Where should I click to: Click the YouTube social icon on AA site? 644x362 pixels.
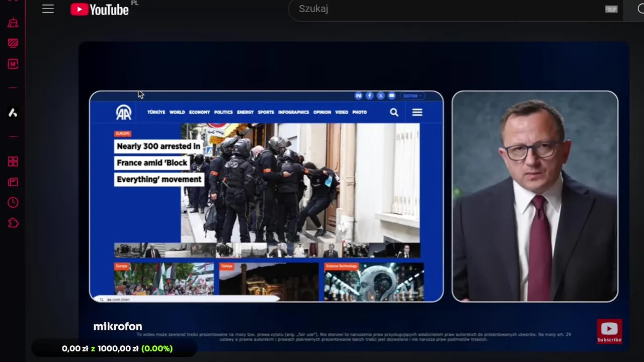(x=391, y=96)
